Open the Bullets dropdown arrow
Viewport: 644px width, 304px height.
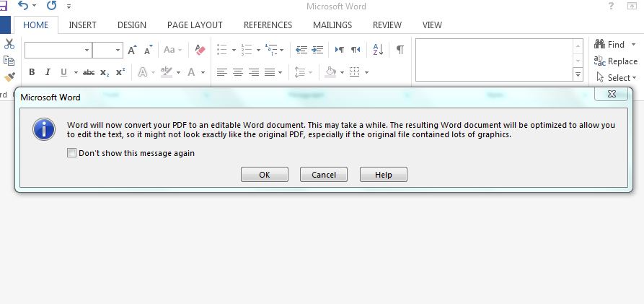(x=234, y=51)
